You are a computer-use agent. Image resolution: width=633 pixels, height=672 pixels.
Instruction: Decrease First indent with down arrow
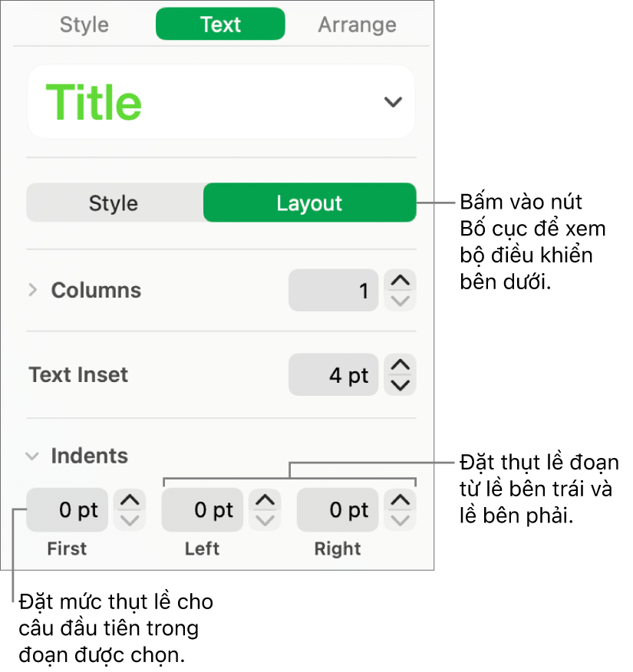130,520
